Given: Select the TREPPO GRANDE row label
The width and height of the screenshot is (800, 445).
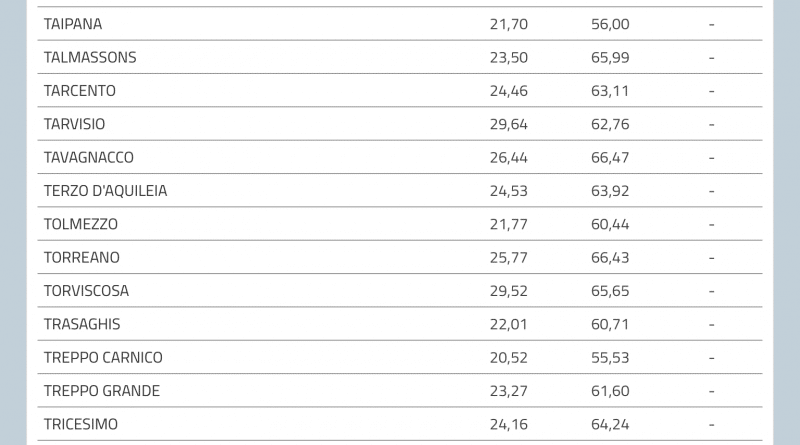Looking at the screenshot, I should tap(102, 391).
